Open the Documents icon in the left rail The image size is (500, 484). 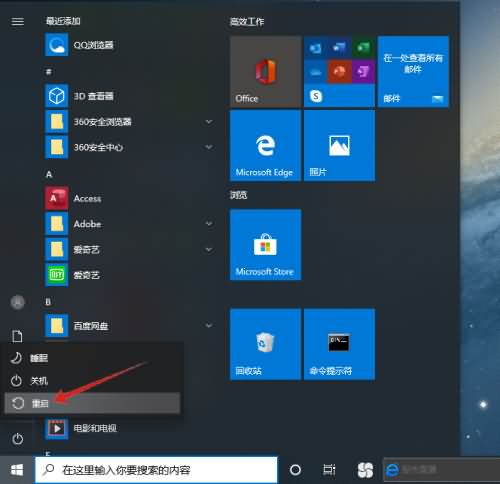17,336
